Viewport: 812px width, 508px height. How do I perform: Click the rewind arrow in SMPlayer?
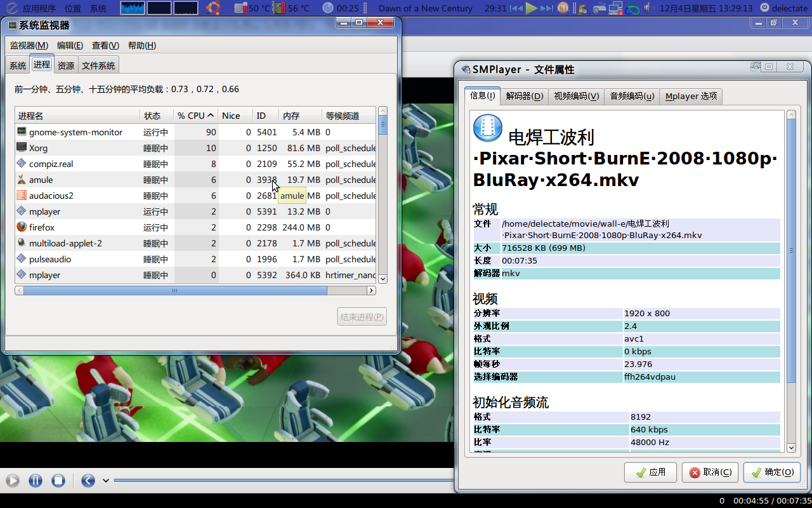[88, 481]
